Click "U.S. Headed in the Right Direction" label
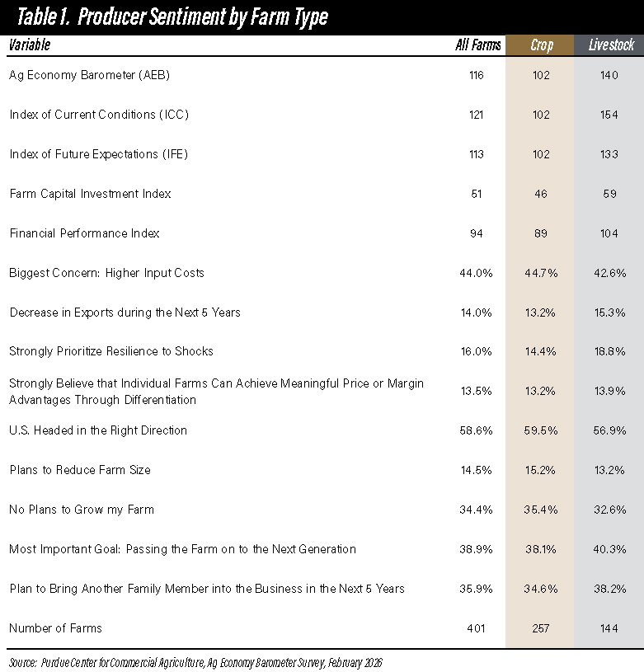This screenshot has height=672, width=644. coord(98,430)
